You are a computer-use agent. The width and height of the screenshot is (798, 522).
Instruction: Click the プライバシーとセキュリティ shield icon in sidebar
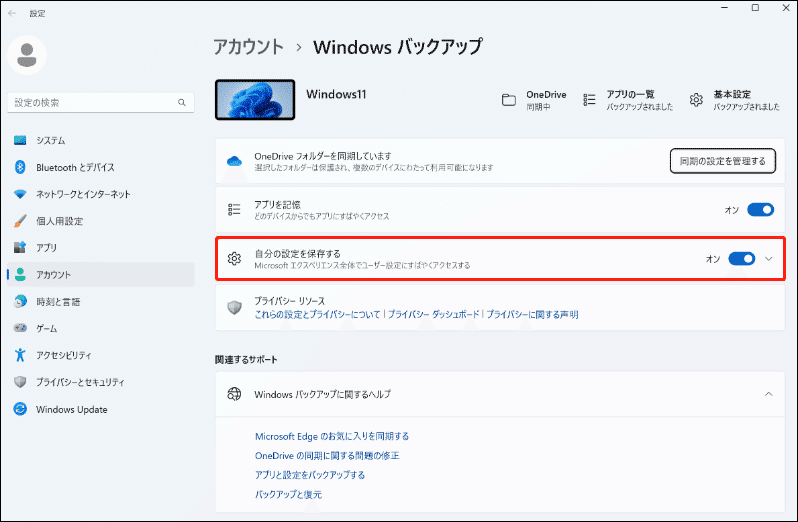pos(20,382)
